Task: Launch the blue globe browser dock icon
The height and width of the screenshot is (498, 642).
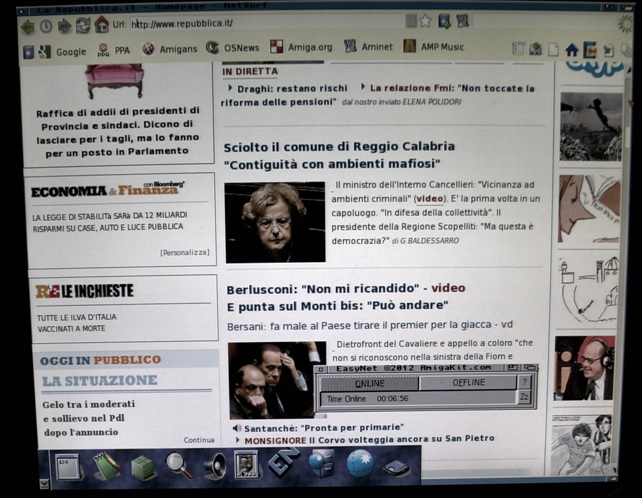Action: (x=359, y=463)
